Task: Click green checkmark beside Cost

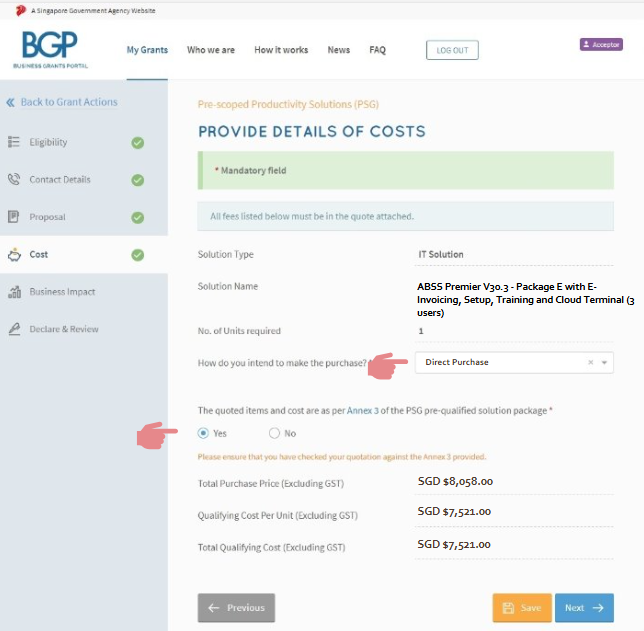Action: click(x=138, y=255)
